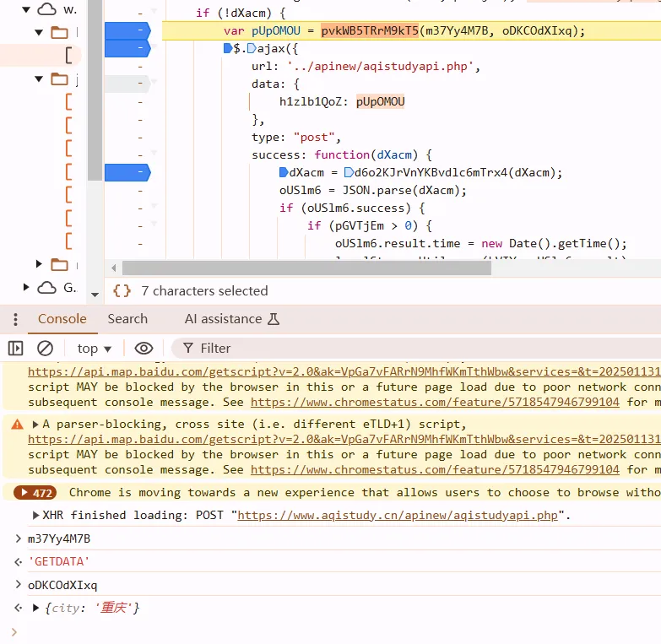661x644 pixels.
Task: Create a live expression using the eye icon
Action: pos(144,349)
